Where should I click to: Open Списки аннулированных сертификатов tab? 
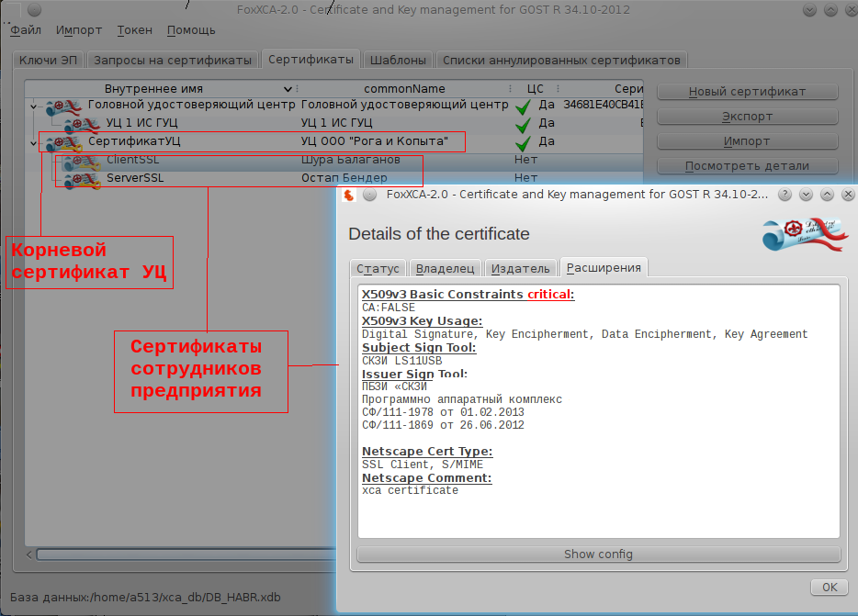tap(561, 60)
